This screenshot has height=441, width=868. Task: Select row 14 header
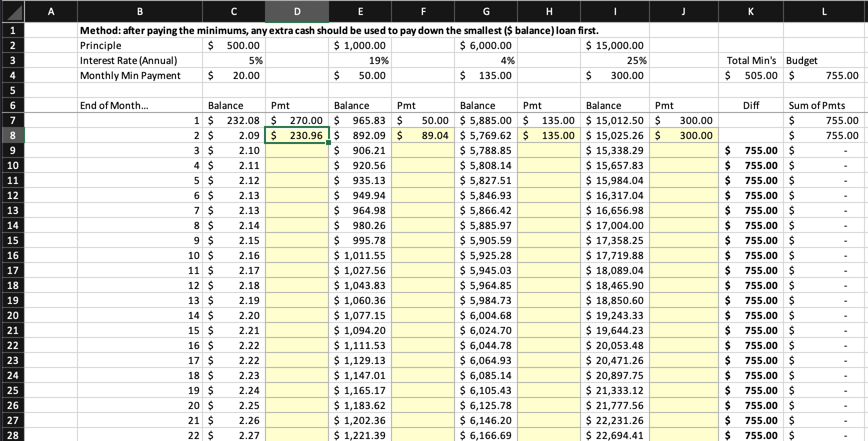(x=12, y=225)
